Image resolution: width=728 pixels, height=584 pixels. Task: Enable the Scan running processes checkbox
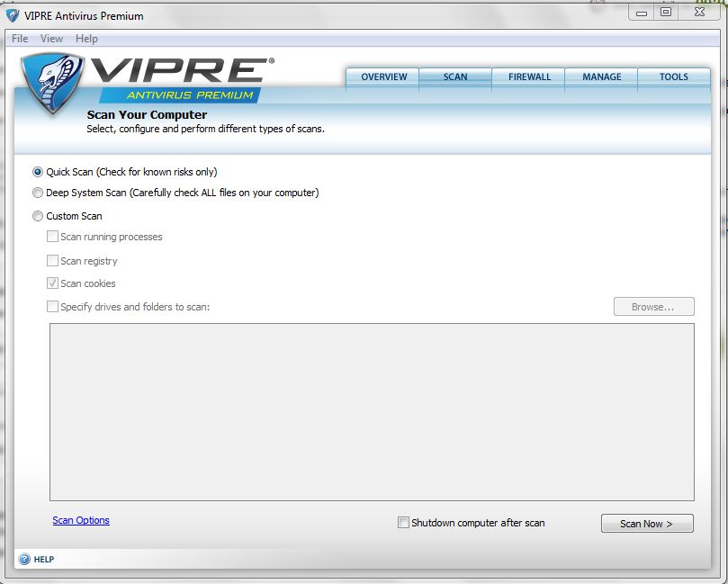(52, 237)
